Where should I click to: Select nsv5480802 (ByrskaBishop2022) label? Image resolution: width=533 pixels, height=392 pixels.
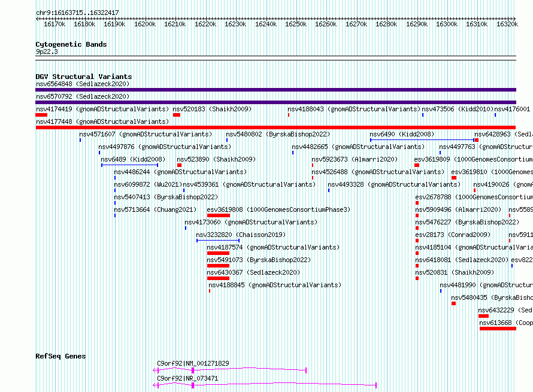[x=278, y=134]
